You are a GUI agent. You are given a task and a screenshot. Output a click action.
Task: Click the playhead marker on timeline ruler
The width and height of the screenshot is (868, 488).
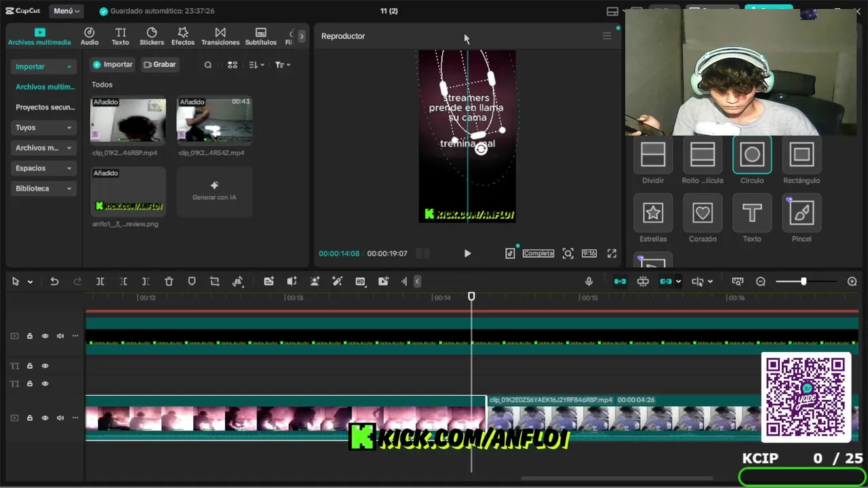471,297
